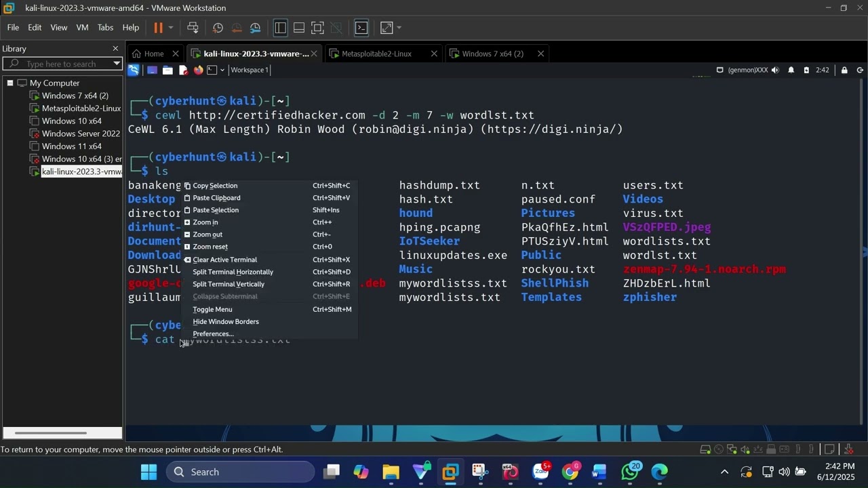Choose Split Terminal Vertically
The image size is (868, 488).
(x=269, y=284)
